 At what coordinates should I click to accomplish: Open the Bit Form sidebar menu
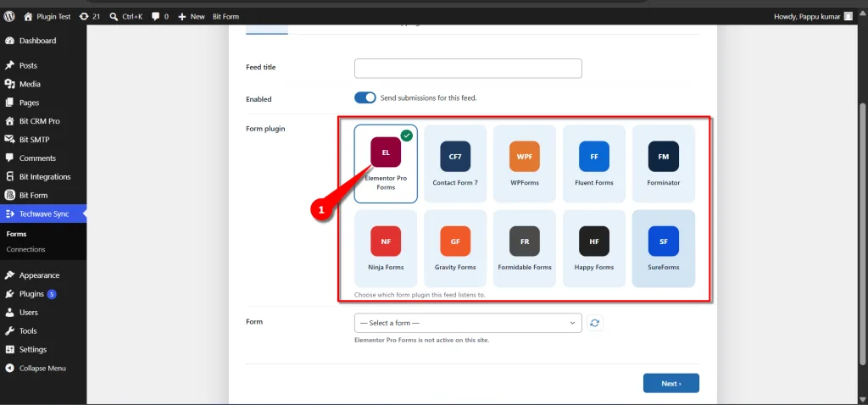43,196
